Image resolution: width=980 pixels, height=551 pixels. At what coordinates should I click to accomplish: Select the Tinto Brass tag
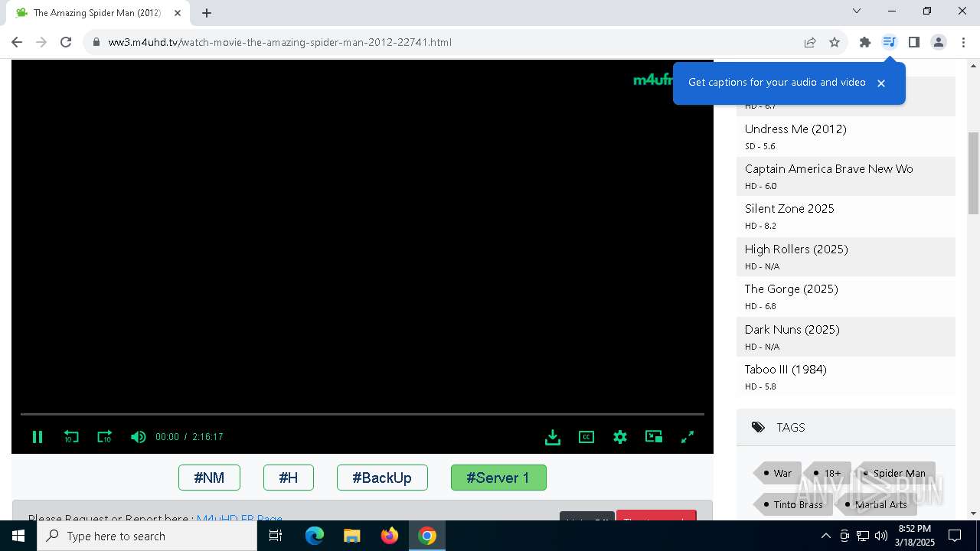pyautogui.click(x=793, y=504)
